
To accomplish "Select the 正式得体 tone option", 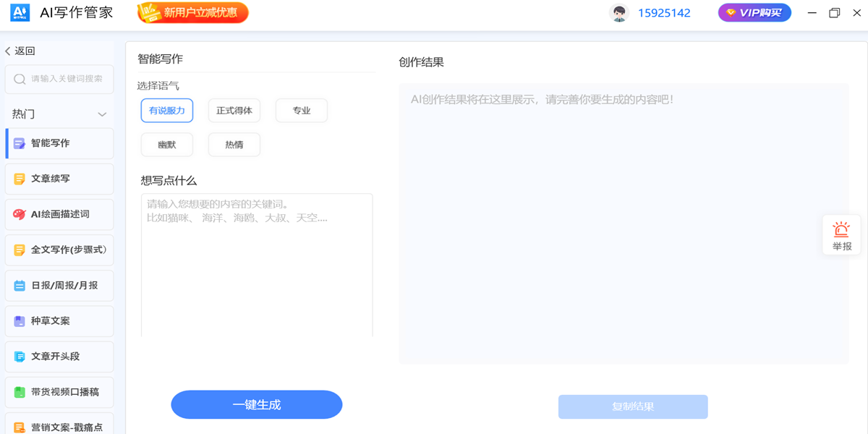I will tap(234, 110).
